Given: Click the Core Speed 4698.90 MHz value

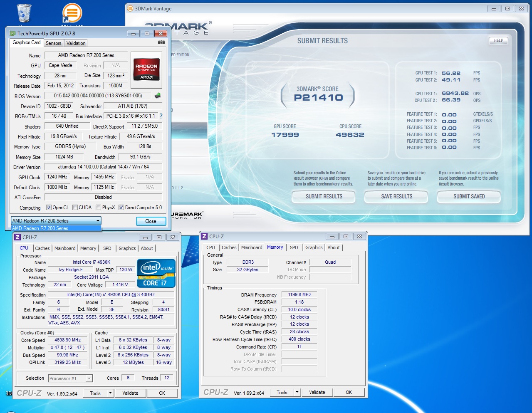Looking at the screenshot, I should tap(67, 340).
